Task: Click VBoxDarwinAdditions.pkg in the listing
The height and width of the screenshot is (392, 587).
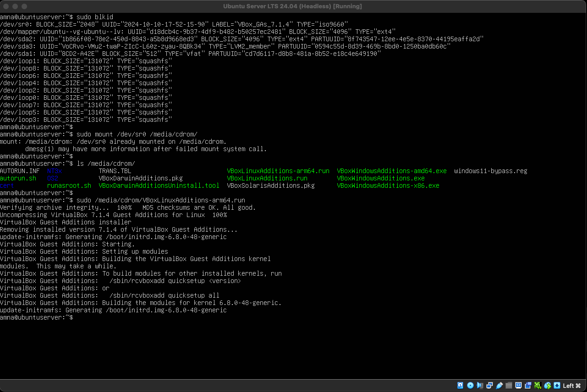Action: (141, 178)
